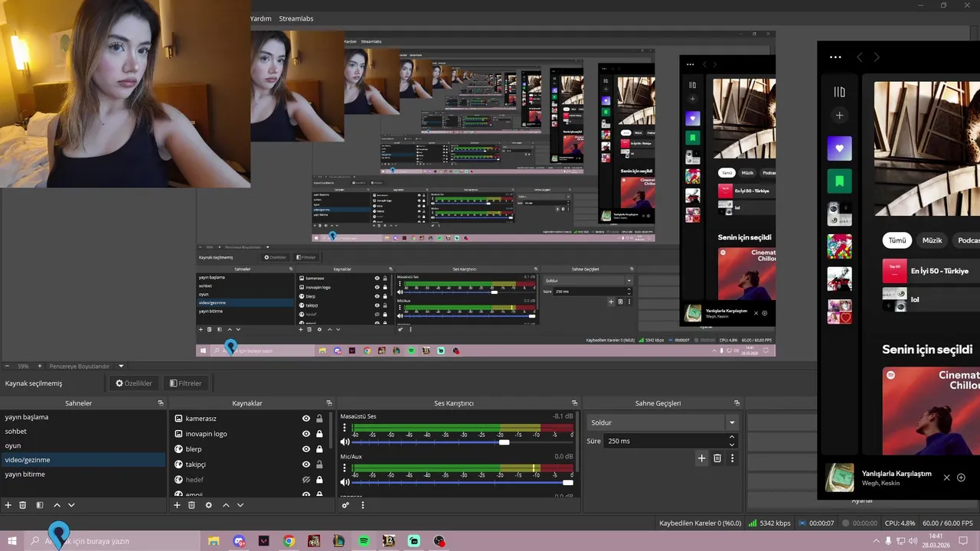Open Masaüstü Ses options three-dot menu
The height and width of the screenshot is (551, 980).
[345, 429]
